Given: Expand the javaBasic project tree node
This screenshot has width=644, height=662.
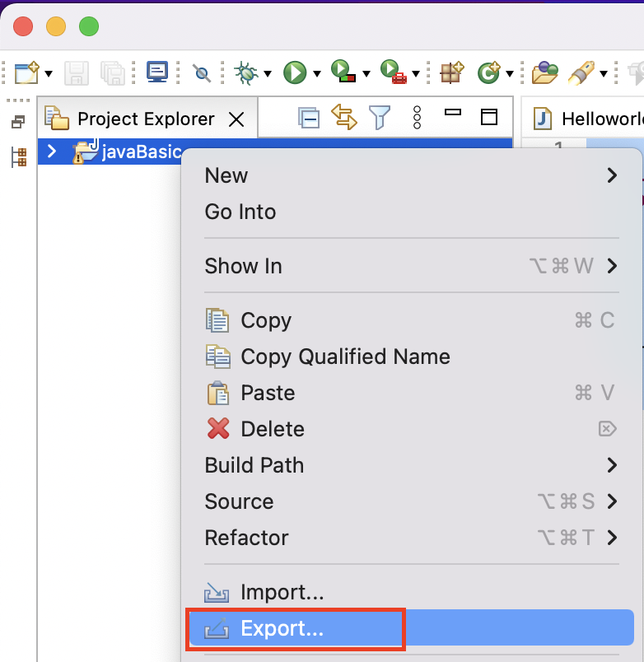Looking at the screenshot, I should (x=52, y=152).
